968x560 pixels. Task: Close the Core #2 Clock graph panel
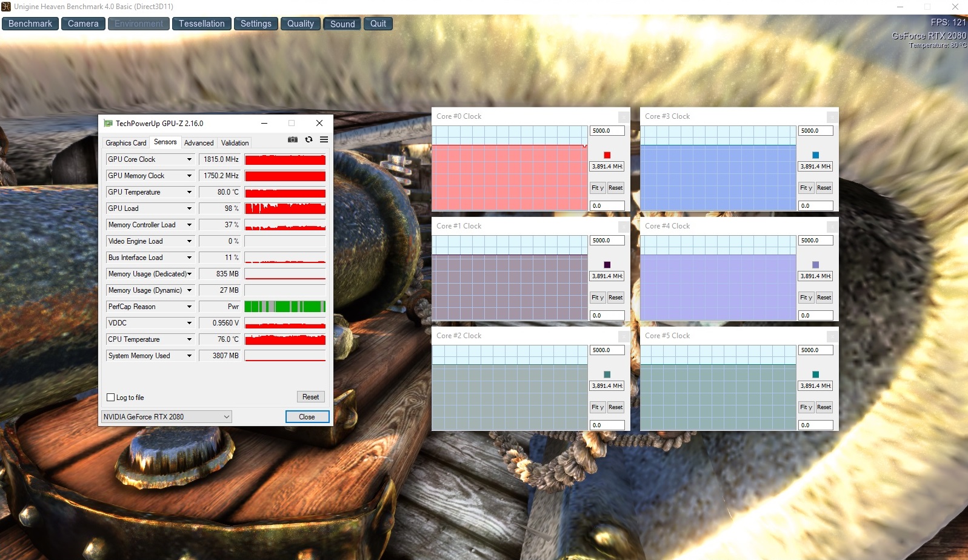pyautogui.click(x=623, y=336)
